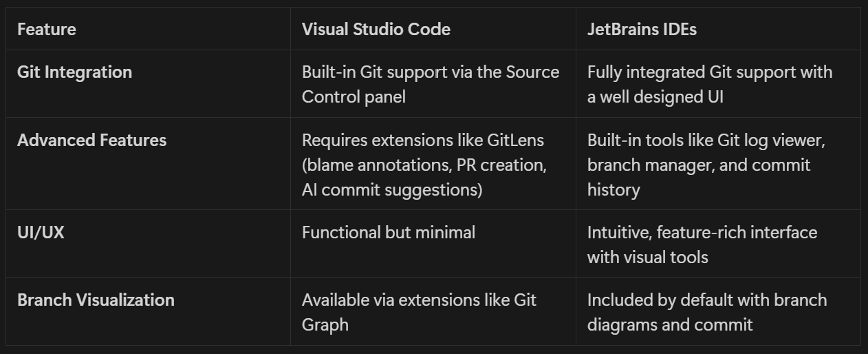Click the cell requiring extensions like GitLens

pyautogui.click(x=433, y=164)
